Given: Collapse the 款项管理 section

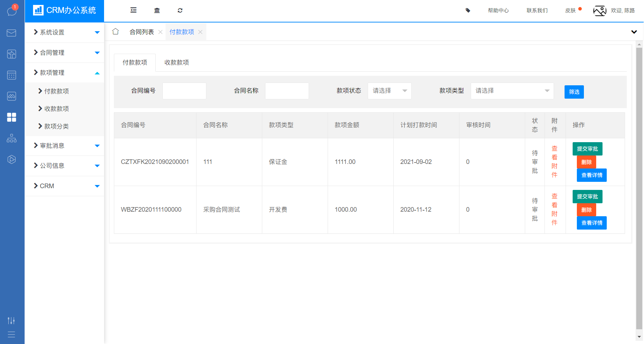Looking at the screenshot, I should pyautogui.click(x=64, y=73).
